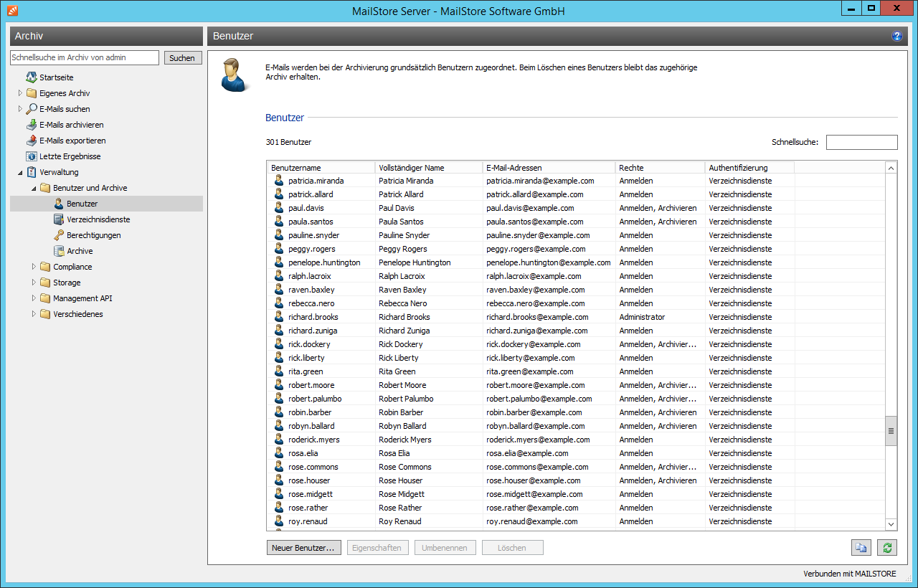Image resolution: width=918 pixels, height=588 pixels.
Task: Click the Letzte Ergebnisse info icon
Action: pyautogui.click(x=32, y=156)
